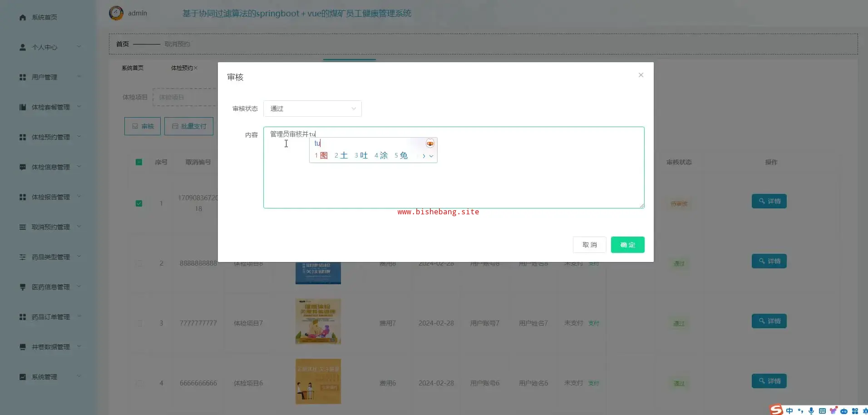Screen dimensions: 868x415
Task: Click the 医药信息管理 icon in the sidebar
Action: 23,287
